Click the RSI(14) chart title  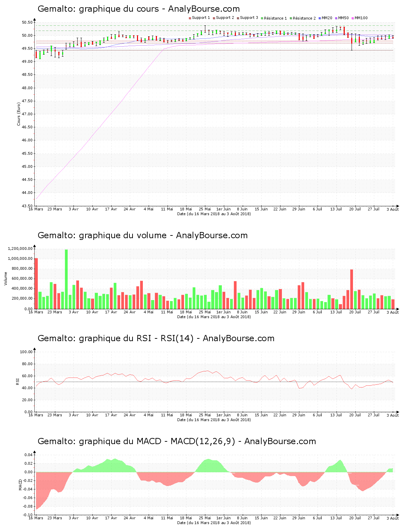156,338
